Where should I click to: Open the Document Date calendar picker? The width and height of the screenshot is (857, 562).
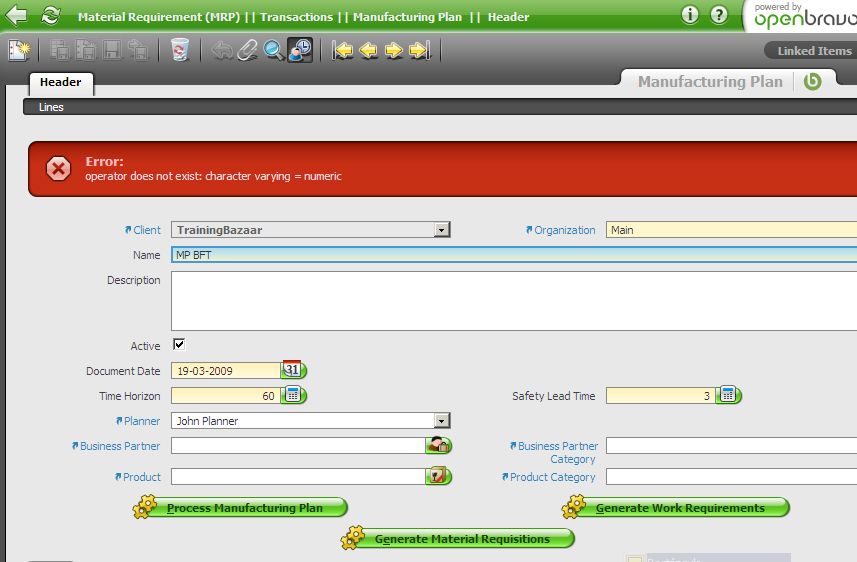[x=292, y=370]
